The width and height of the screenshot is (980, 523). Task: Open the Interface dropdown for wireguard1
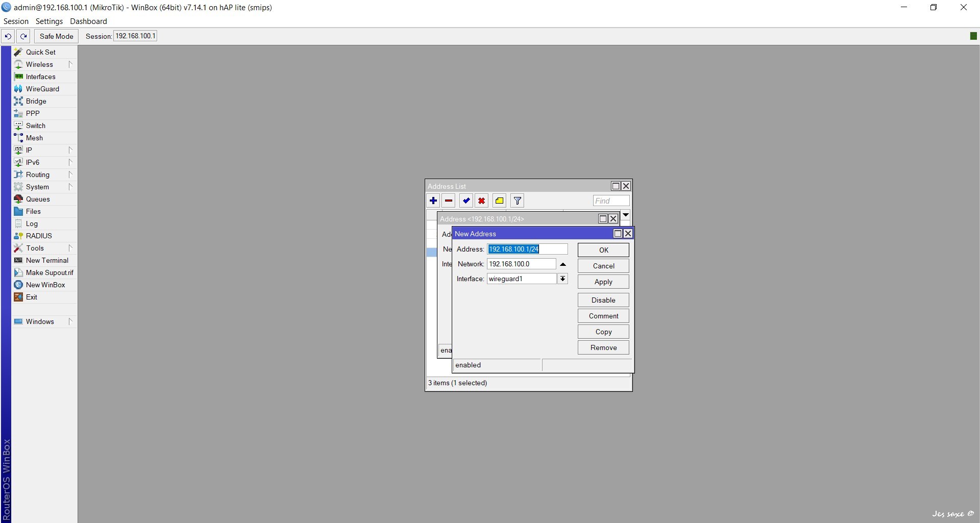click(562, 279)
